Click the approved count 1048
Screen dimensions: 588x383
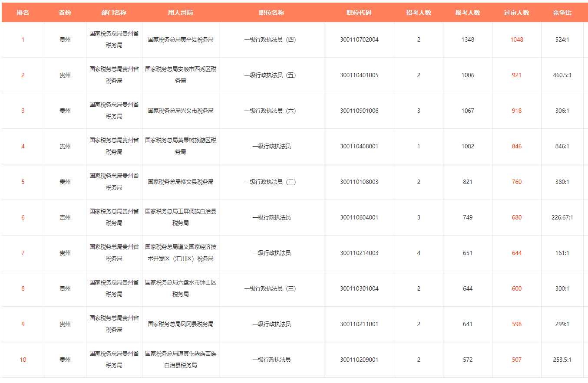(x=517, y=39)
